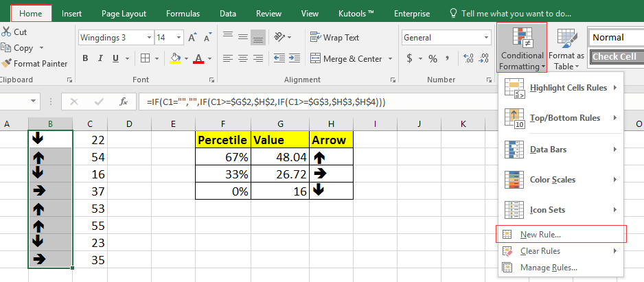
Task: Apply the yellow fill color bucket
Action: click(175, 59)
